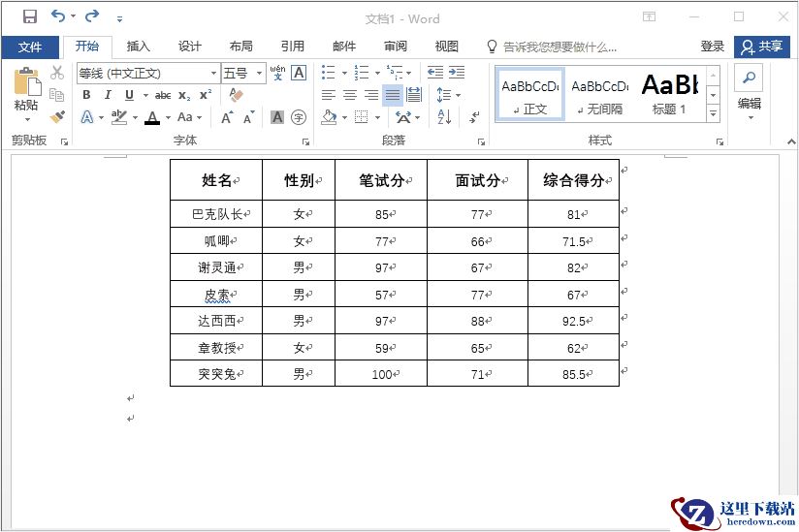Viewport: 799px width, 532px height.
Task: Click the Copy icon
Action: (56, 94)
